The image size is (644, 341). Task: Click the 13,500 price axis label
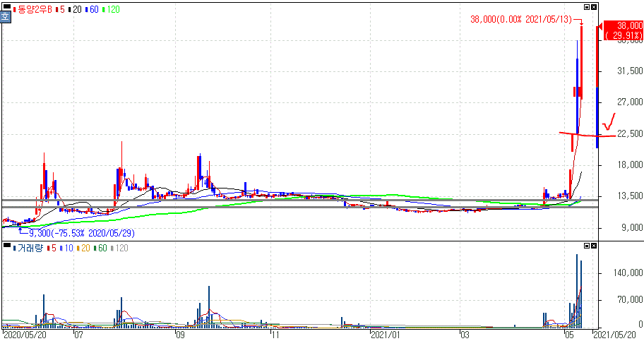click(630, 196)
